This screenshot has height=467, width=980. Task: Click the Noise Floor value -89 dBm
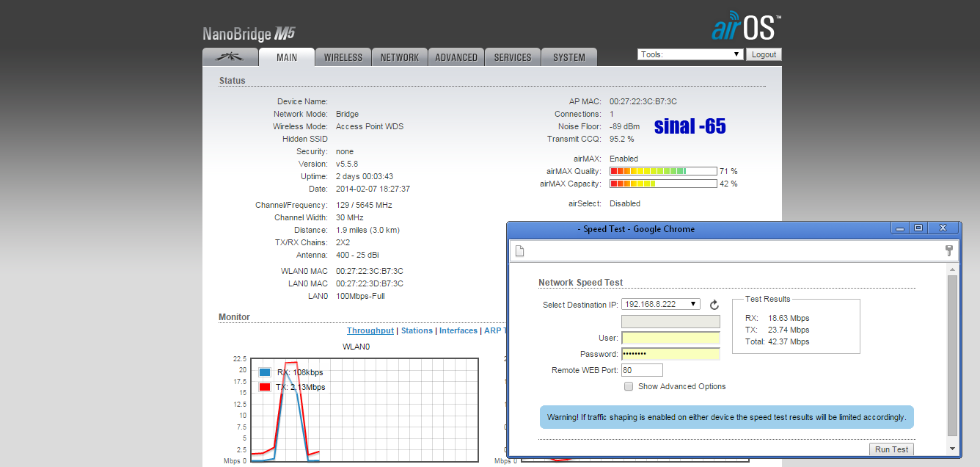click(x=625, y=126)
